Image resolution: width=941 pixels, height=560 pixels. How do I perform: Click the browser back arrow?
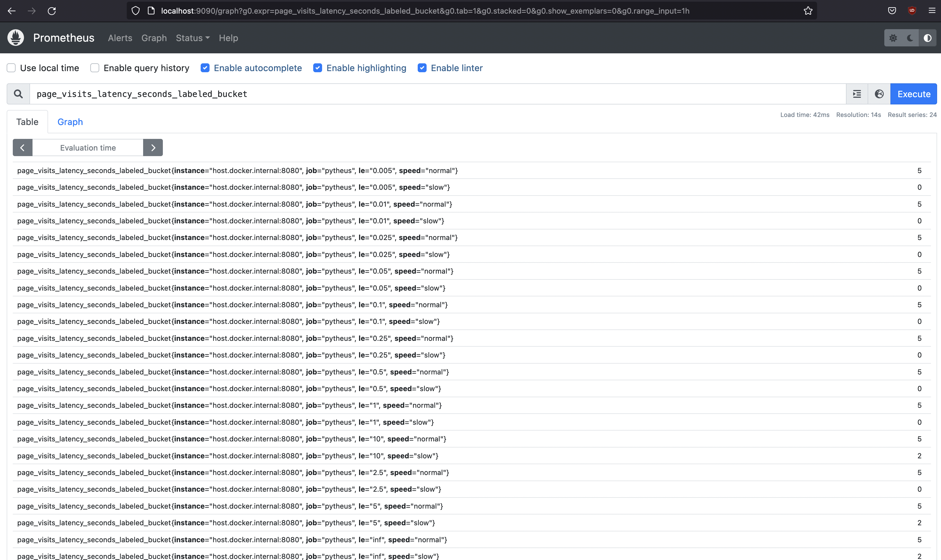(12, 11)
